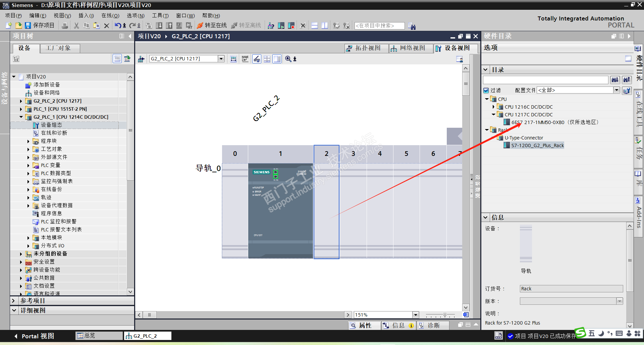Image resolution: width=644 pixels, height=345 pixels.
Task: Open the 151% zoom level dropdown
Action: (x=416, y=315)
